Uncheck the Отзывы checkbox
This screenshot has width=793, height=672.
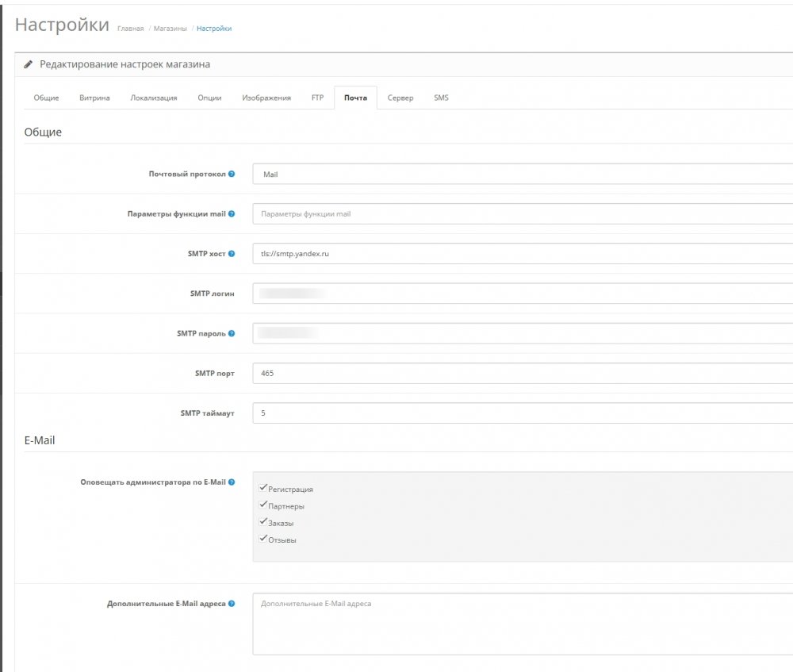tap(263, 539)
